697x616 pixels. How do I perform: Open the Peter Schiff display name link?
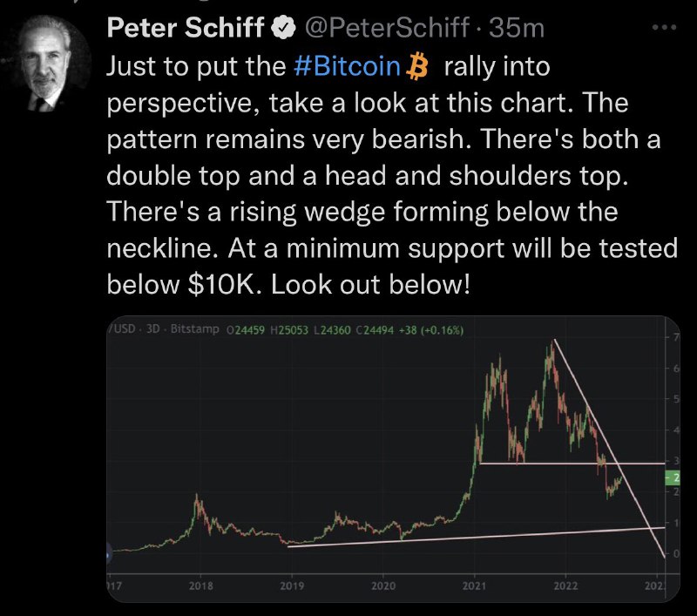point(186,28)
